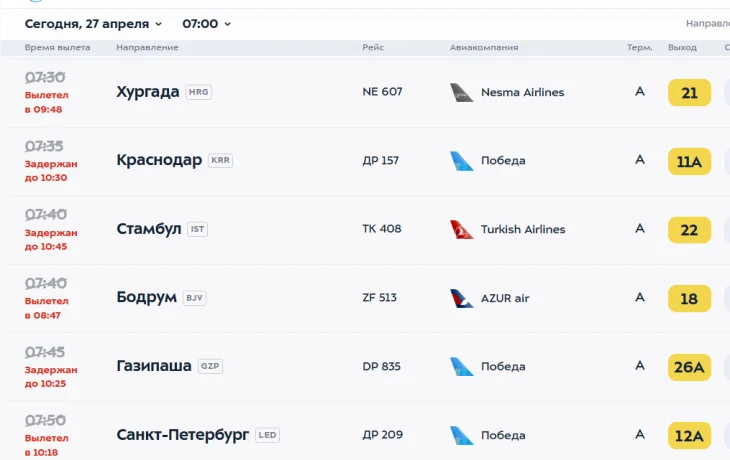Open flight TK 408 to Istanbul

tap(381, 229)
